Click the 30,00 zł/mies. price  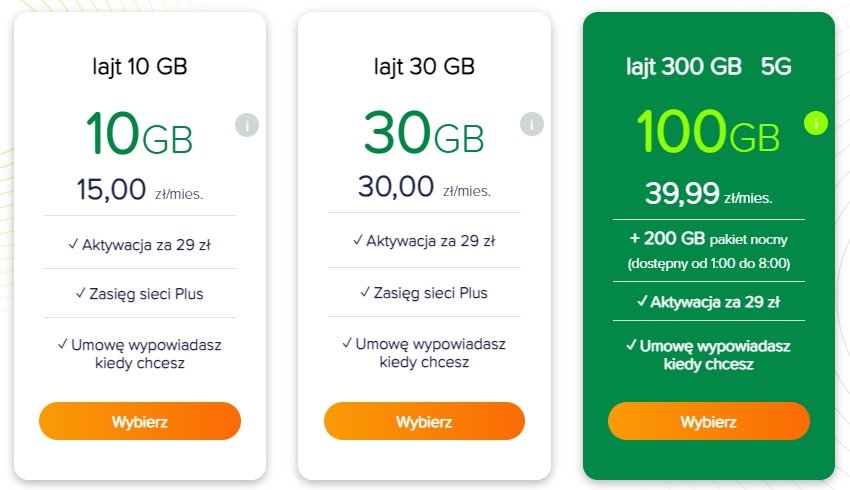click(x=424, y=187)
